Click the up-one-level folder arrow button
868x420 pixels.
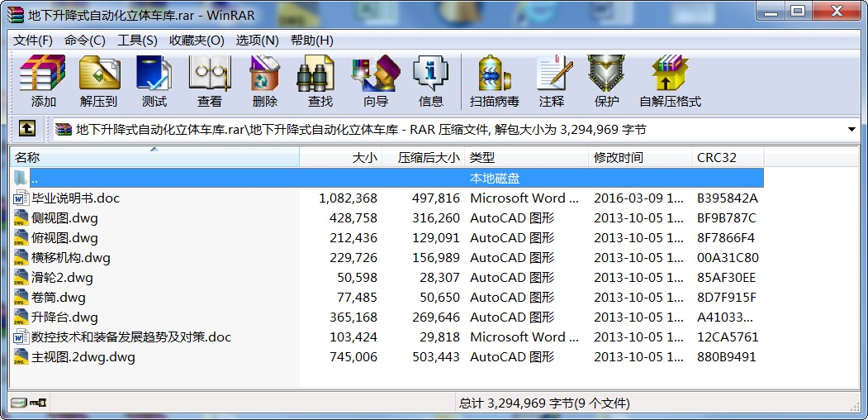(27, 129)
